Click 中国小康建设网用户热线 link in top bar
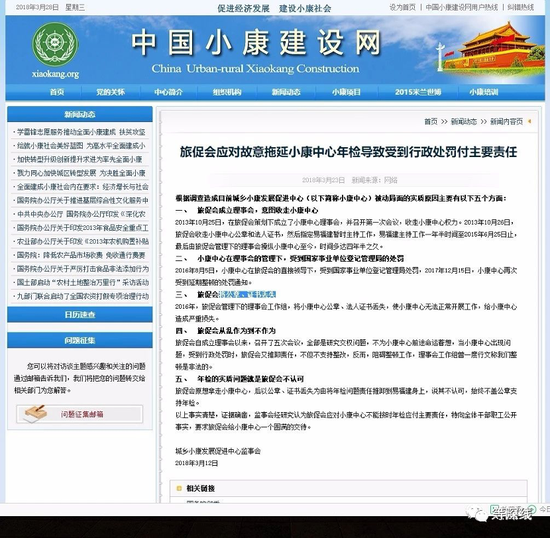This screenshot has height=538, width=550. 462,7
